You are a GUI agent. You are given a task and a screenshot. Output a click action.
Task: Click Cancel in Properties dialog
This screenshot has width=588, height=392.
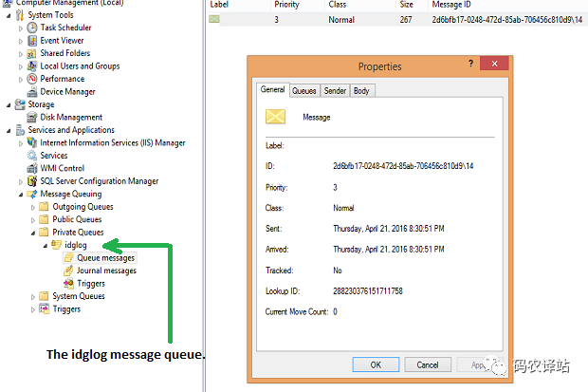click(x=428, y=364)
